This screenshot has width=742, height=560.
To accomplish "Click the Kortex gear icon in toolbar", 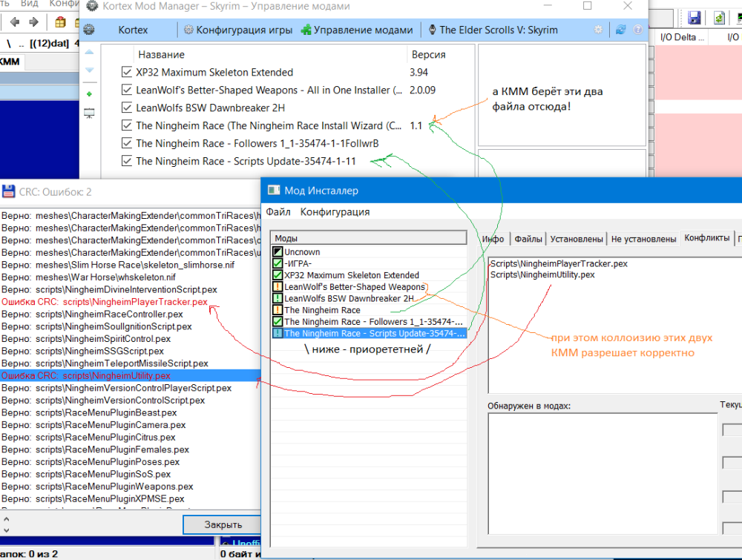I will click(x=89, y=30).
